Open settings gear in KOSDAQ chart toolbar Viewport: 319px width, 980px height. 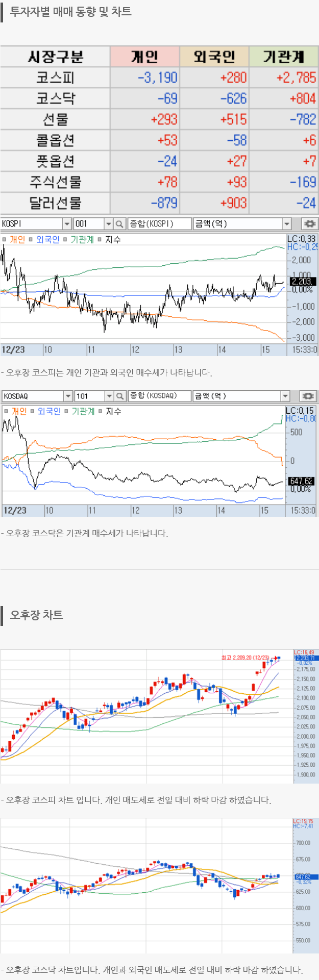tap(308, 396)
